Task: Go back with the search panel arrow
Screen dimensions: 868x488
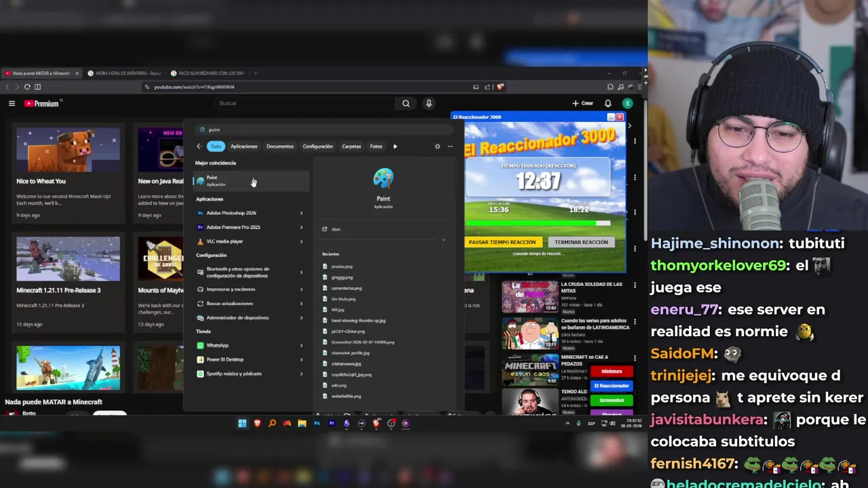Action: pos(199,146)
